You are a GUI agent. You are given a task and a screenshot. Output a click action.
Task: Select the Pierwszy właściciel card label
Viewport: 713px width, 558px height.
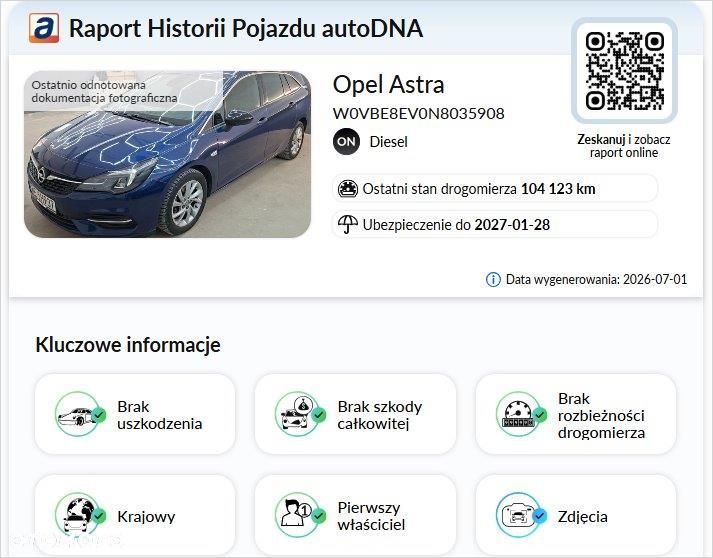click(x=371, y=516)
